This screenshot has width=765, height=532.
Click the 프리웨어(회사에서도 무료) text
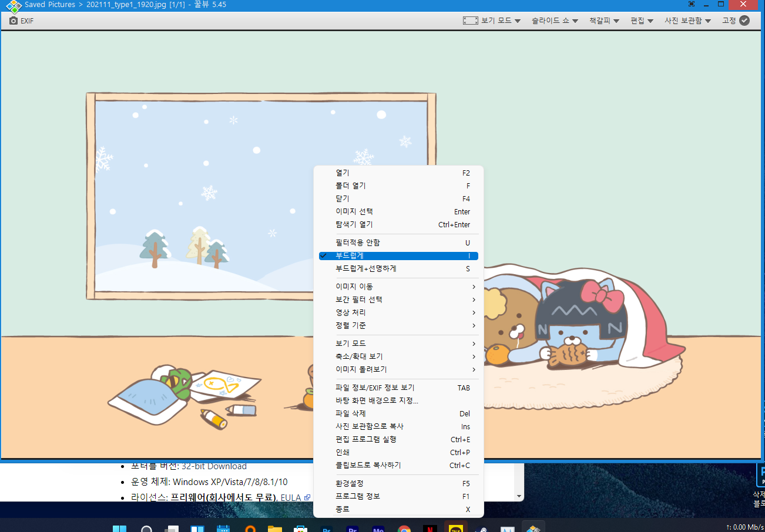[223, 497]
